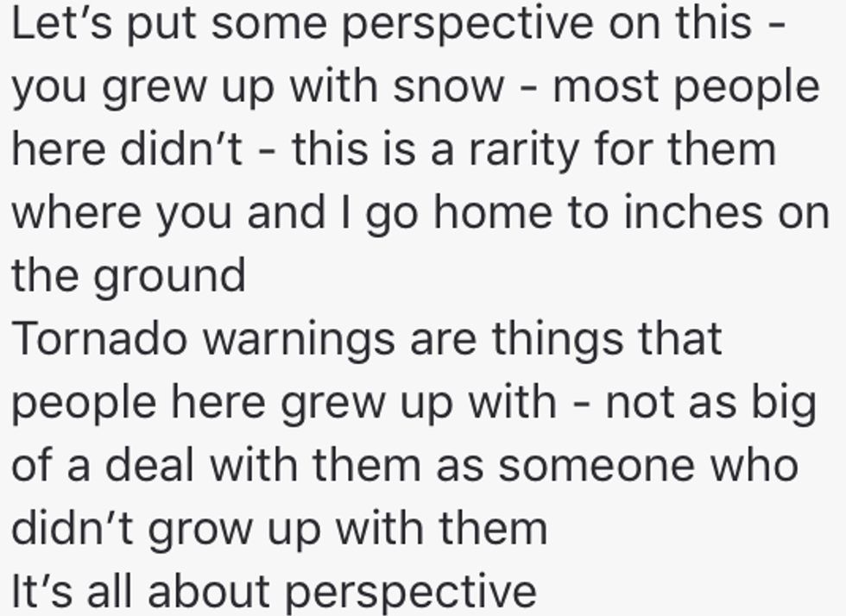Click the word "snow" in the message
This screenshot has height=616, width=846.
pos(446,86)
